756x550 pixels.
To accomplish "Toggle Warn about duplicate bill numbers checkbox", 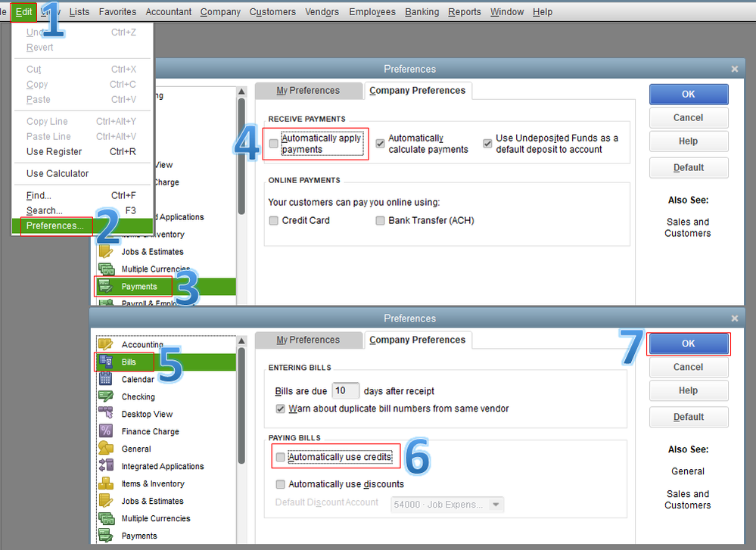I will click(280, 409).
